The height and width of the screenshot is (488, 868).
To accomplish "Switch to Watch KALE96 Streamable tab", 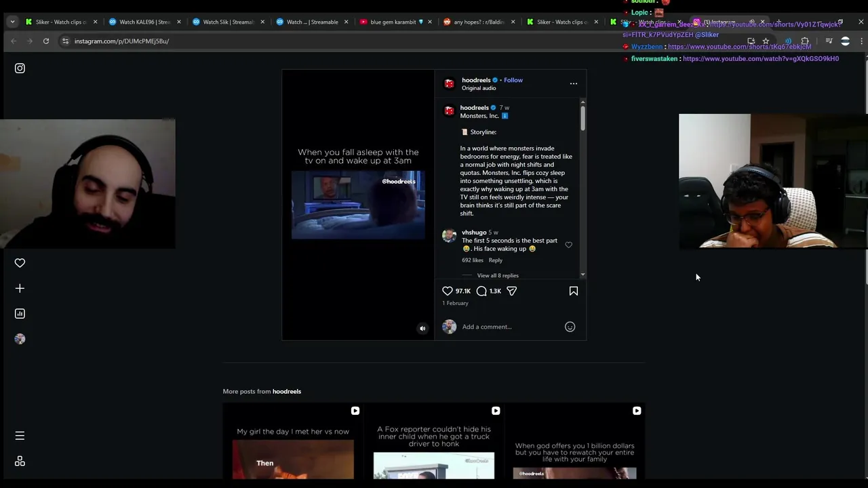I will pos(144,22).
